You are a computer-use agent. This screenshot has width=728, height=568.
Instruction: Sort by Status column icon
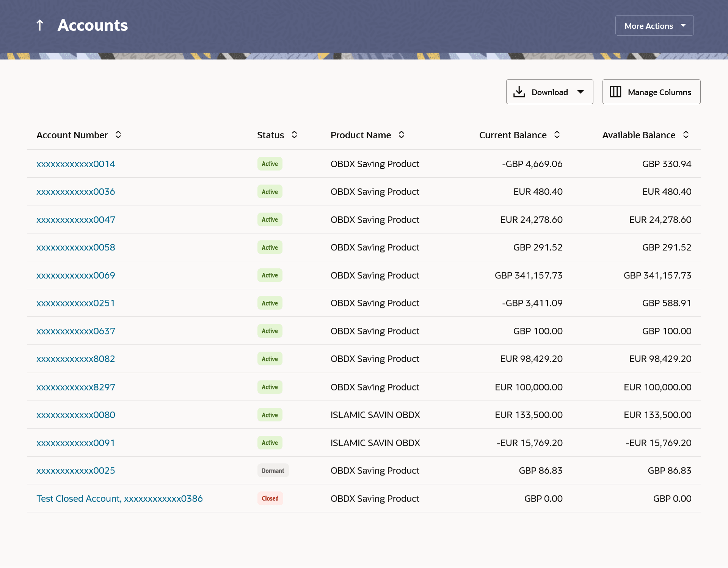point(294,135)
